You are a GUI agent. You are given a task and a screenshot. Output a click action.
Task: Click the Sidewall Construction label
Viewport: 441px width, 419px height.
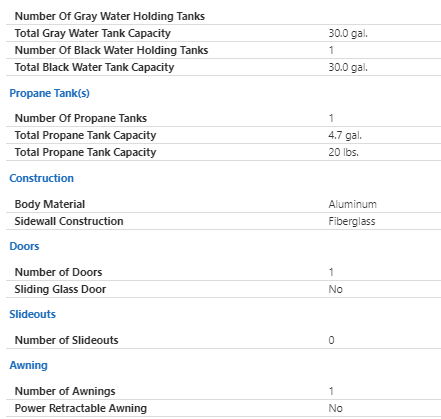[69, 221]
